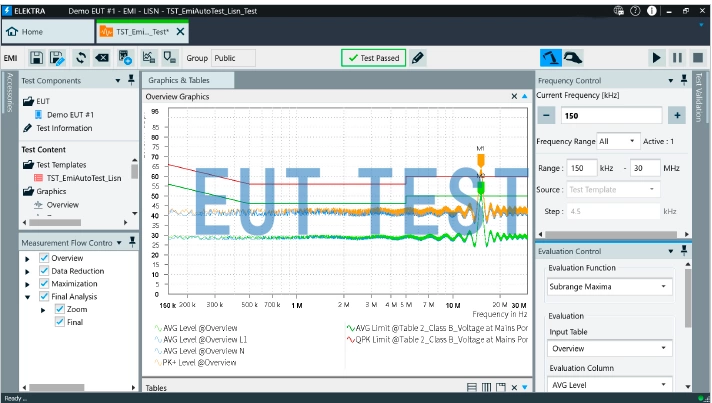The image size is (712, 403).
Task: Start the test with the Play button
Action: [657, 58]
